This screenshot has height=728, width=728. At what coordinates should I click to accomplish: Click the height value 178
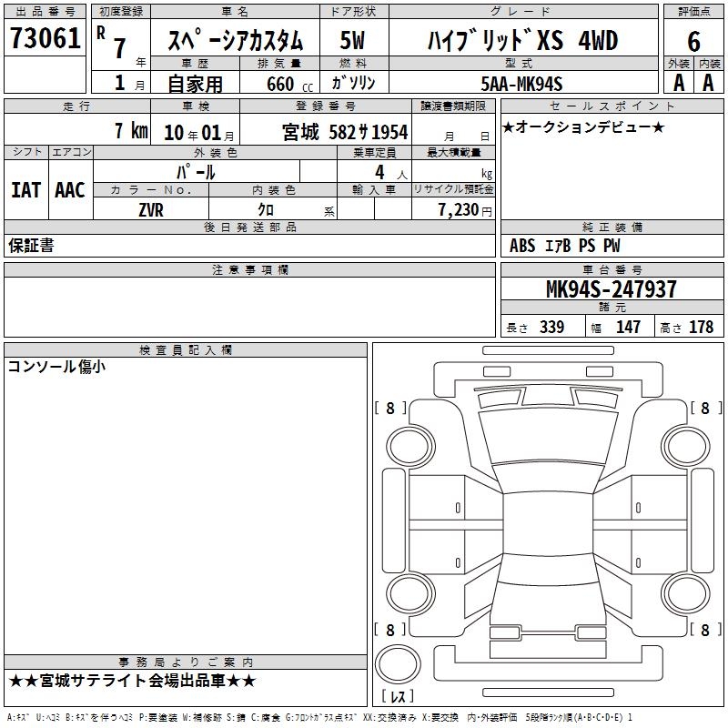click(x=701, y=327)
